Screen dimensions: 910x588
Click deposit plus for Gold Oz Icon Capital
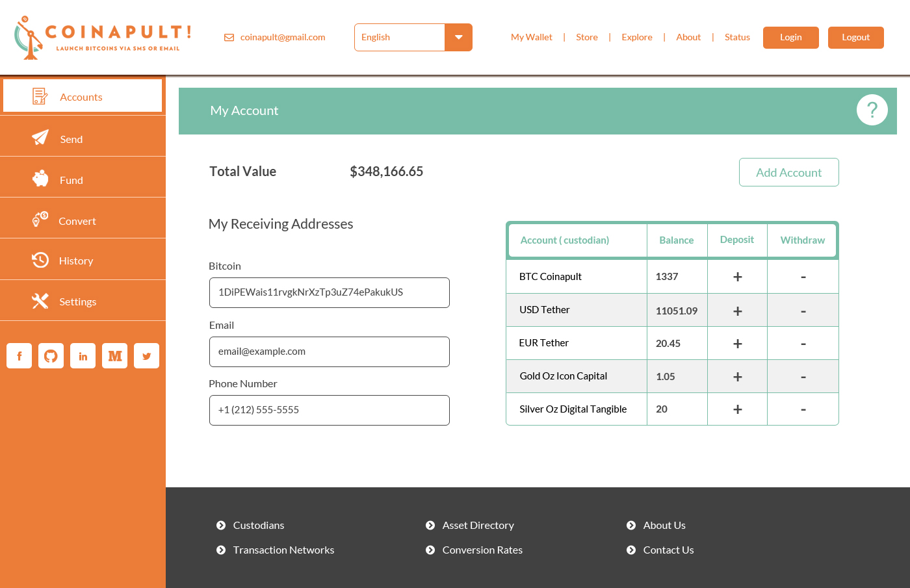pyautogui.click(x=738, y=377)
